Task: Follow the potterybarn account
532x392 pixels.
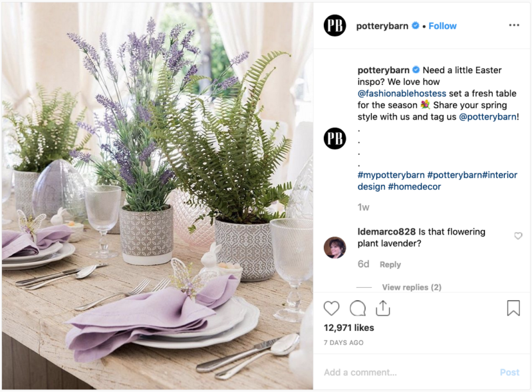Action: pyautogui.click(x=442, y=26)
